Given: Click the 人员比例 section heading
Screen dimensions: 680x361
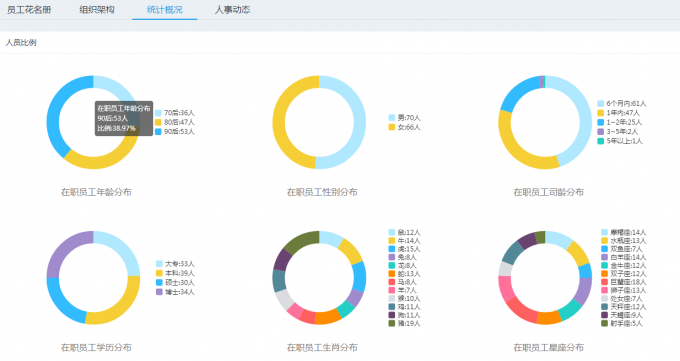Looking at the screenshot, I should point(21,43).
